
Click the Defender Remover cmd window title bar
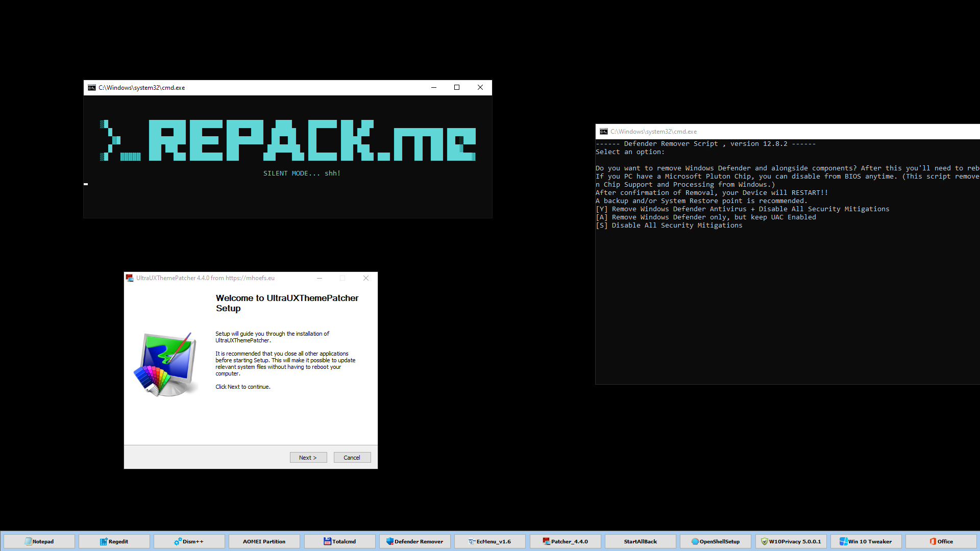click(x=788, y=132)
